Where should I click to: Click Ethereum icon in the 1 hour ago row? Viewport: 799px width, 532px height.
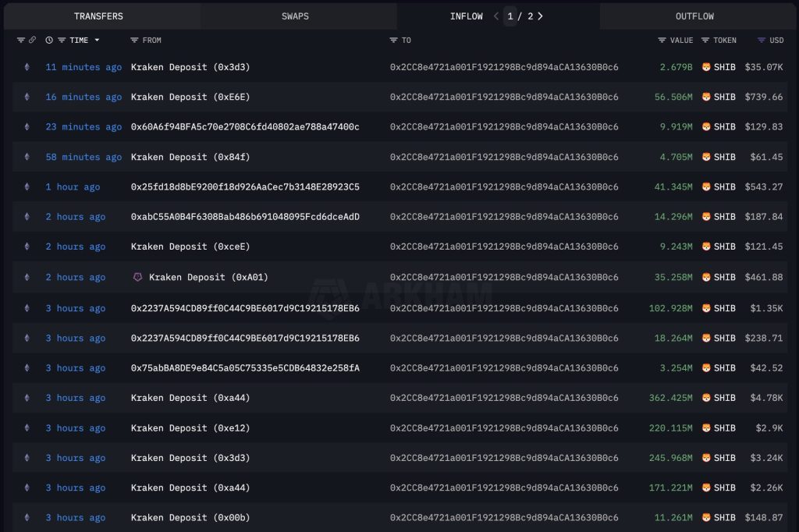[x=27, y=187]
